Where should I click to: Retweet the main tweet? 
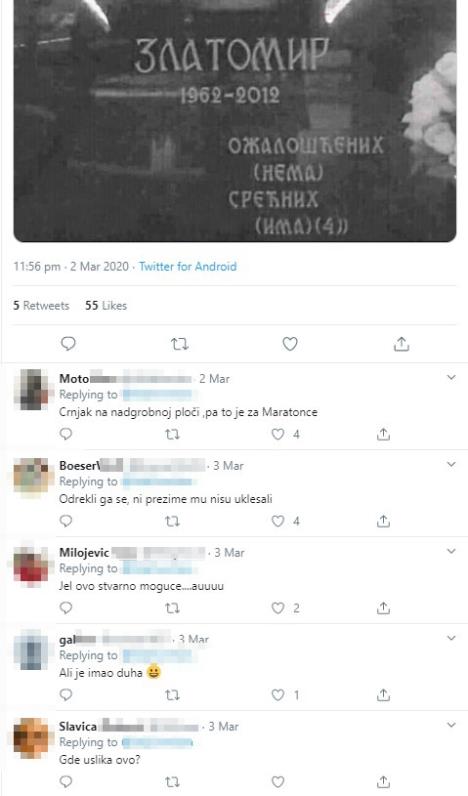pyautogui.click(x=180, y=345)
